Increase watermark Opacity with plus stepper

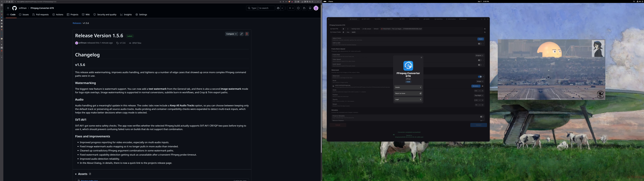(483, 100)
